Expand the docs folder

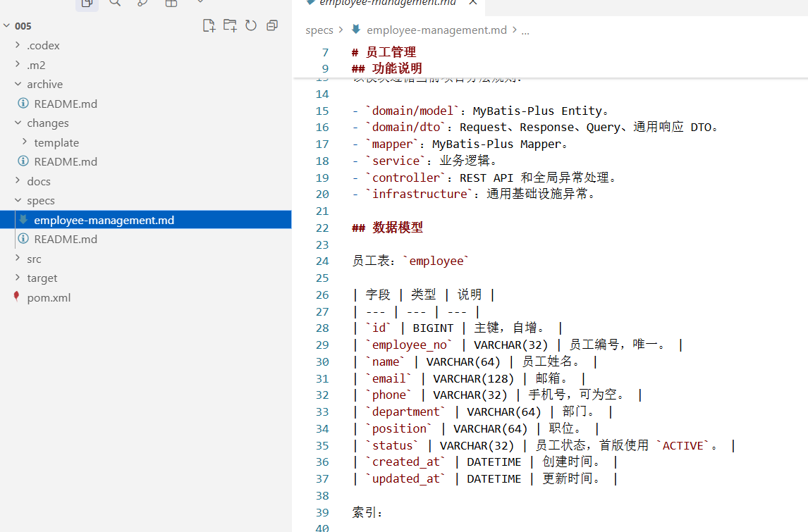coord(18,180)
